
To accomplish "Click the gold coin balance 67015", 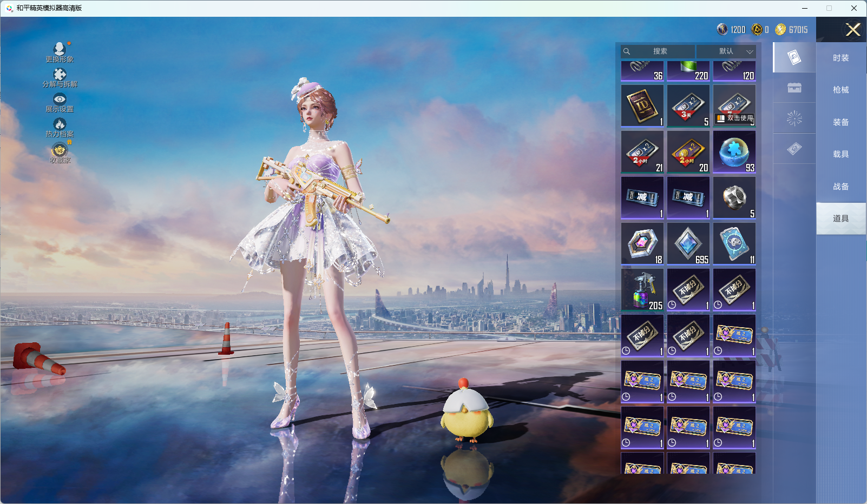I will (x=791, y=30).
